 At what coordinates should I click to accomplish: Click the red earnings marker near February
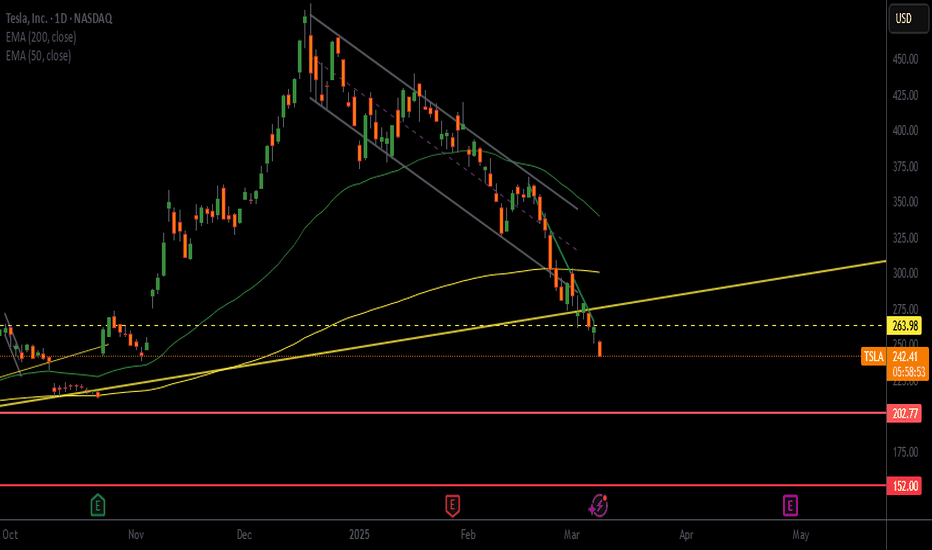(x=452, y=505)
